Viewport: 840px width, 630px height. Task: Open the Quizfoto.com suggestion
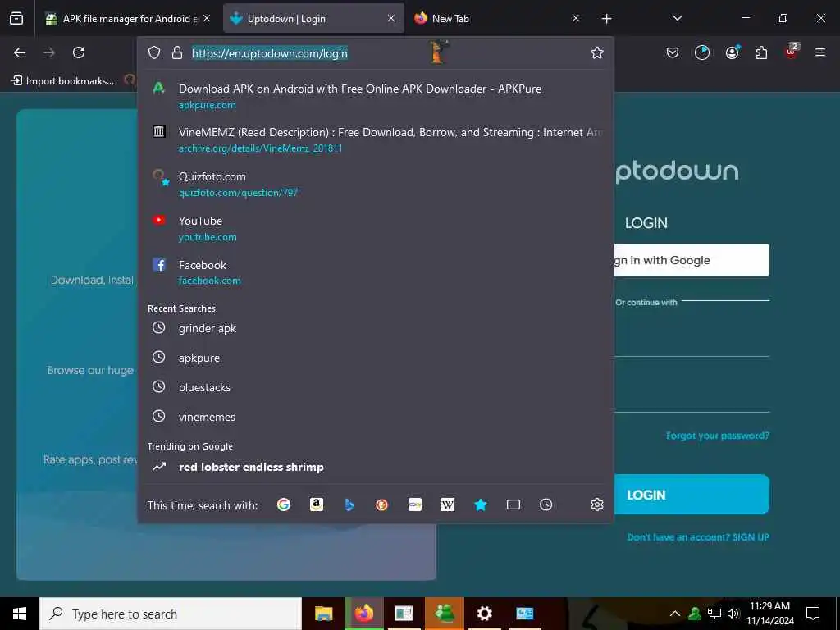[376, 185]
